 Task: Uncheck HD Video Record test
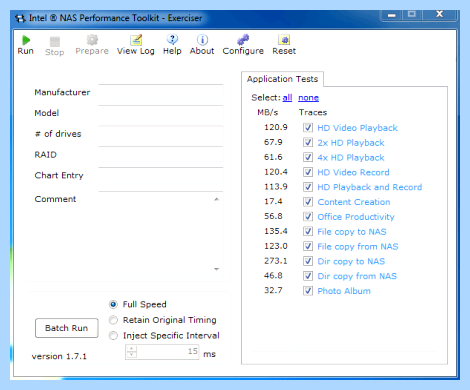(x=308, y=172)
